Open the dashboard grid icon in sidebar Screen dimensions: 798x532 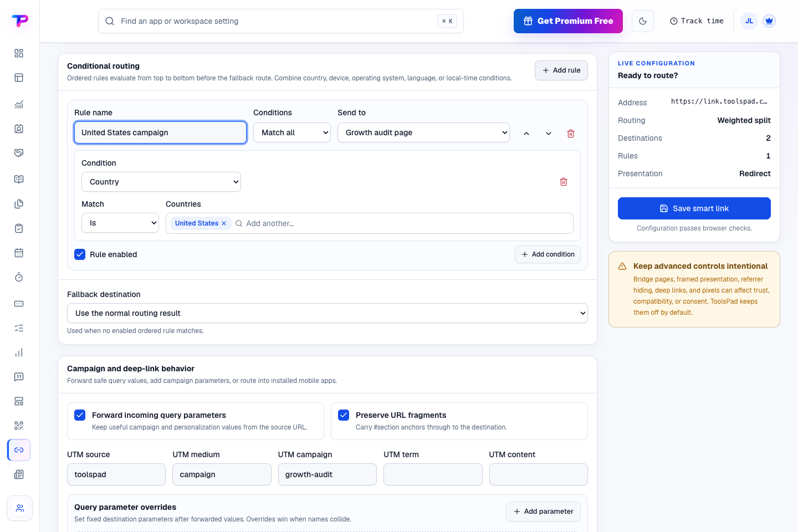(19, 53)
